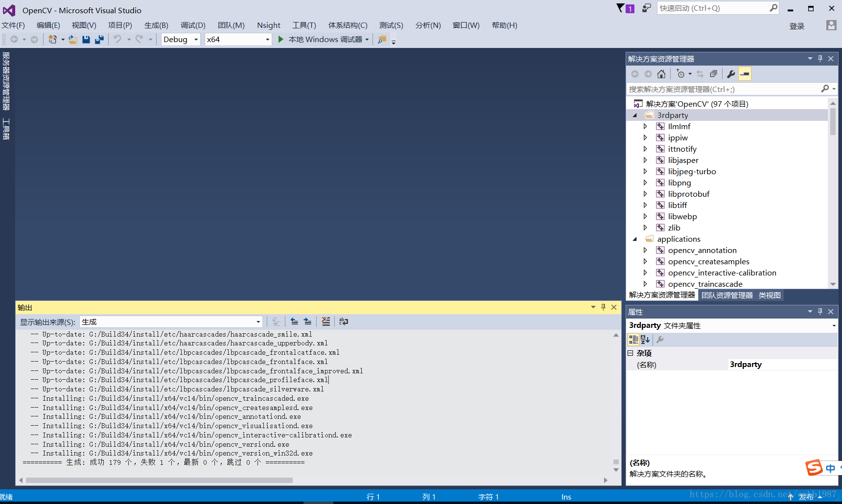Click the New Project toolbar icon

click(x=52, y=40)
